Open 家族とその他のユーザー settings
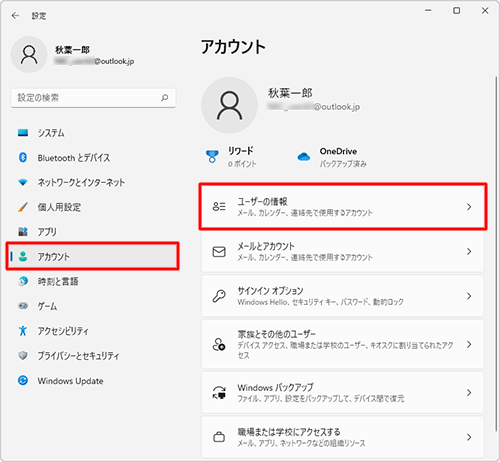500x462 pixels. click(x=343, y=344)
